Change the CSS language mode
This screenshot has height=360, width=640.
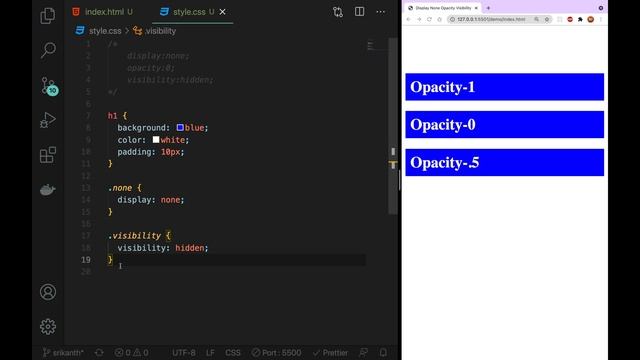tap(233, 353)
